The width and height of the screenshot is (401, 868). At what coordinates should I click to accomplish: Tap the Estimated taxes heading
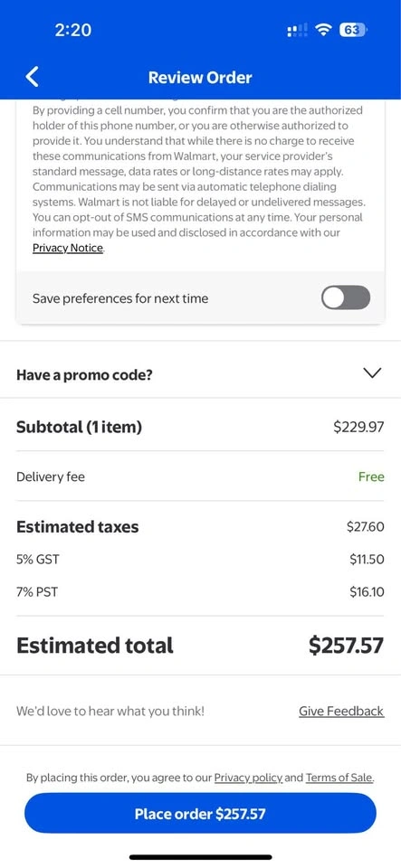pos(78,527)
